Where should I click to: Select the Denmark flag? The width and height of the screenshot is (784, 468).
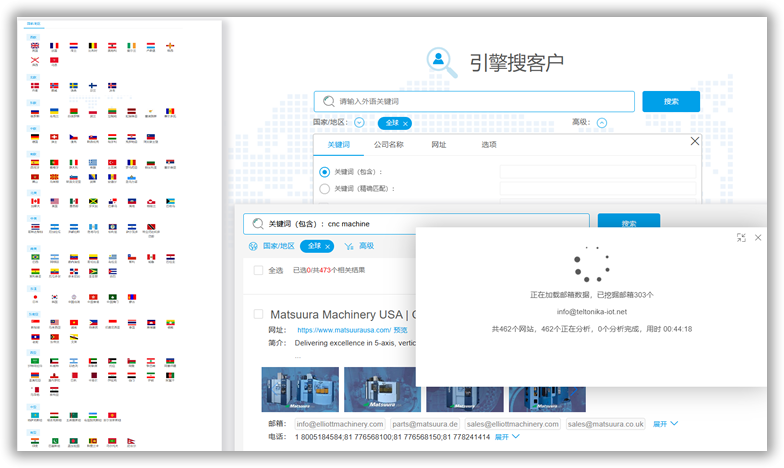click(35, 86)
